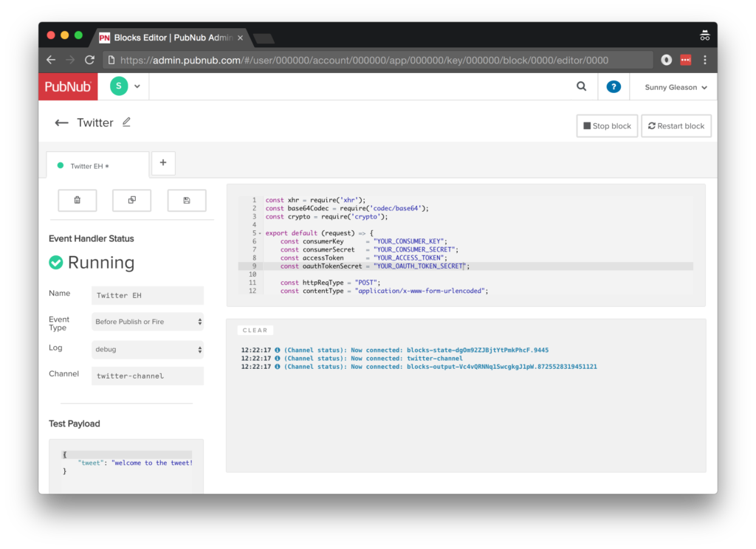Click the duplicate event handler icon
756x549 pixels.
coord(132,200)
